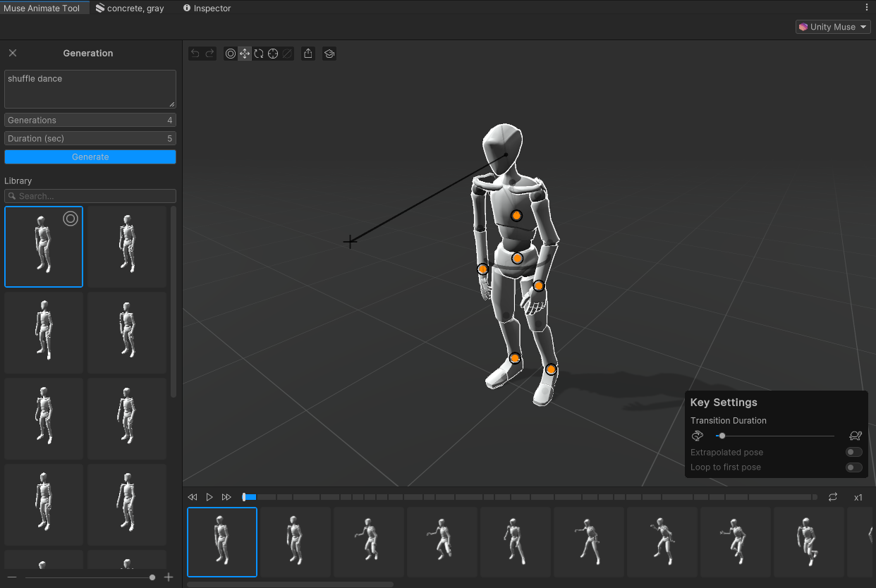Open the tutorial graduation-cap icon
Screen dimensions: 876x588
pyautogui.click(x=329, y=54)
